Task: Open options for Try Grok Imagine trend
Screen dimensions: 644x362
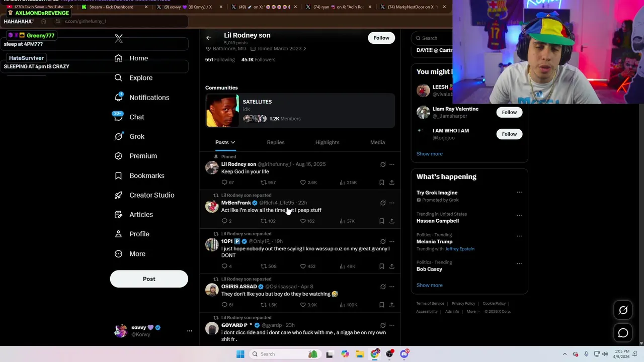Action: coord(519,193)
